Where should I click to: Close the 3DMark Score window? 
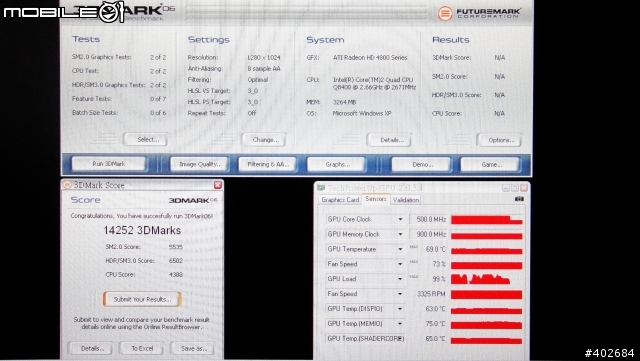coord(218,185)
